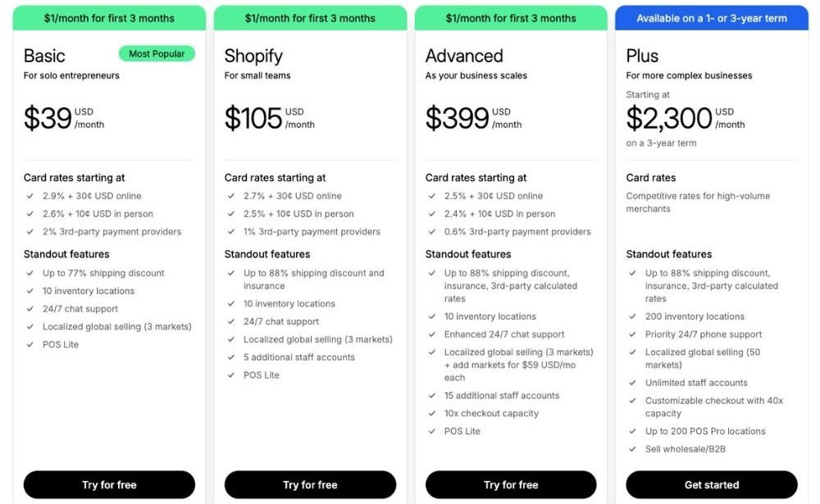The image size is (820, 504).
Task: Click checkmark beside 5 additional staff accounts
Action: (230, 357)
